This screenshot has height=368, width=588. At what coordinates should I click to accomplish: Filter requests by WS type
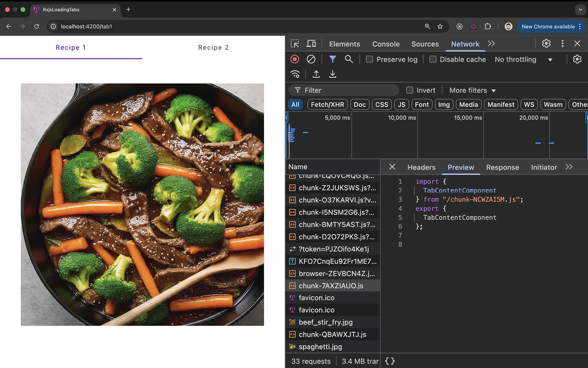529,104
